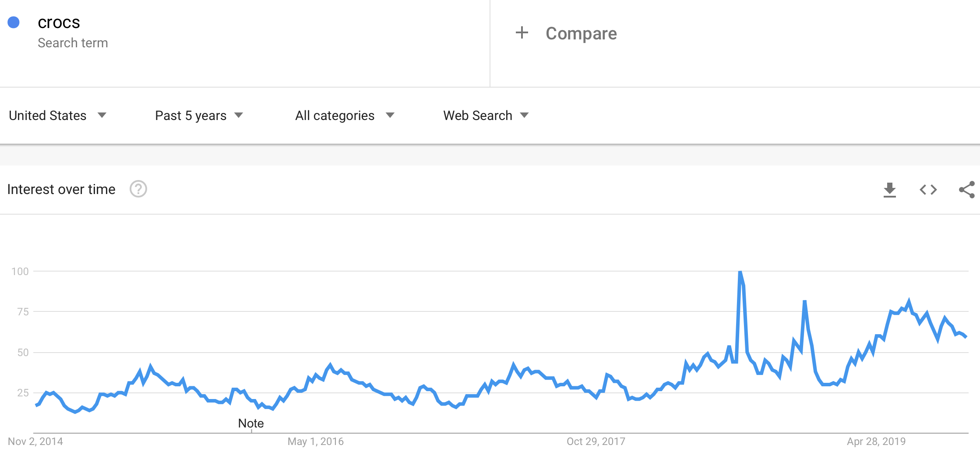Open the All categories dropdown
Image resolution: width=980 pixels, height=452 pixels.
tap(334, 115)
